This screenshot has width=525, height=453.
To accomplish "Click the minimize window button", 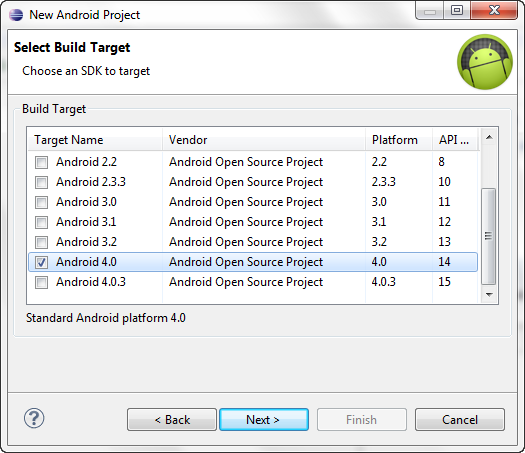I will point(430,10).
